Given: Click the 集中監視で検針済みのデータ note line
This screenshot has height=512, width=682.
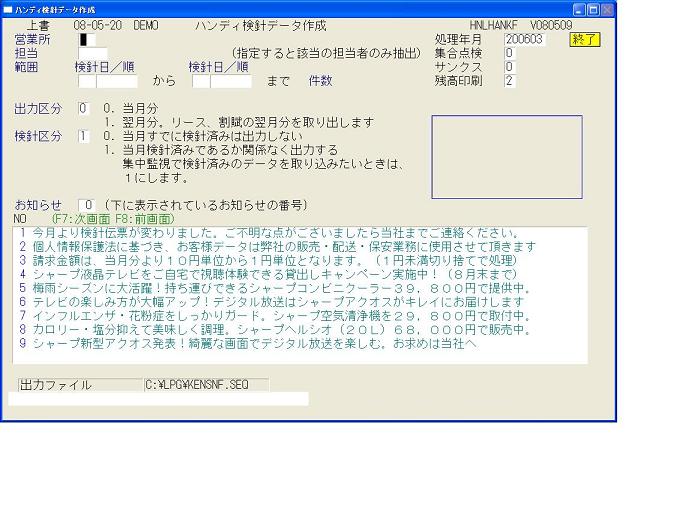Looking at the screenshot, I should pyautogui.click(x=264, y=164).
